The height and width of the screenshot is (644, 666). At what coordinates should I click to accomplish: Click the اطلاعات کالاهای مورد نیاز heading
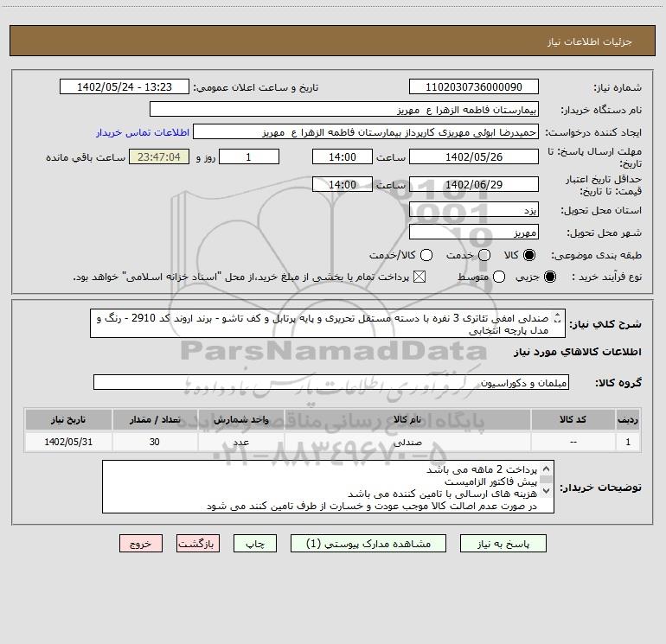(578, 352)
